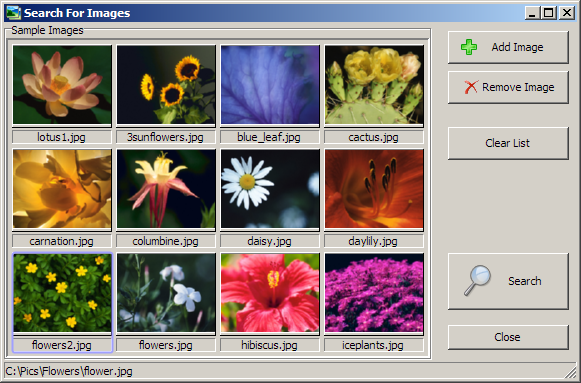Click the status bar path C:\Pics\Flowers\flower.jpg
This screenshot has height=383, width=581.
[69, 371]
